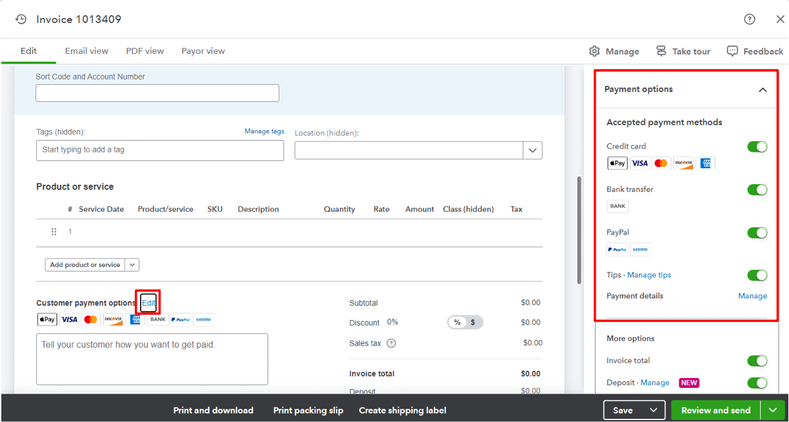The width and height of the screenshot is (789, 422).
Task: Switch to PDF view tab
Action: tap(145, 51)
